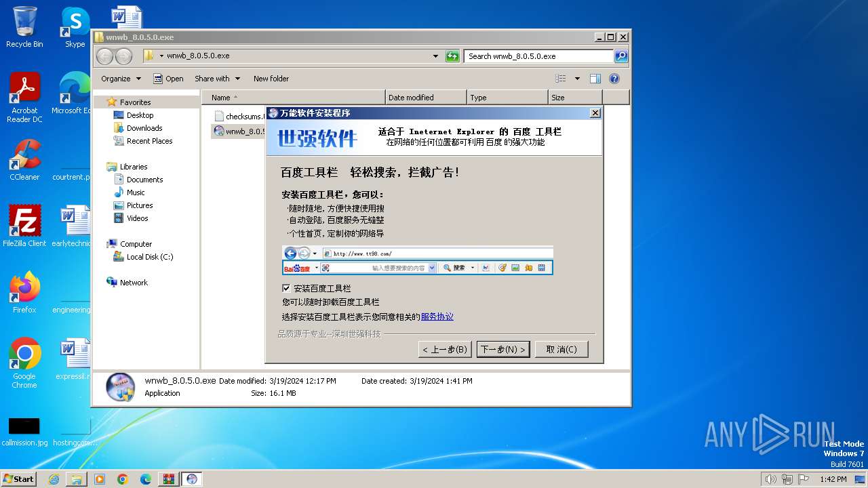Switch to installer taskbar button
The image size is (868, 488).
pyautogui.click(x=192, y=479)
